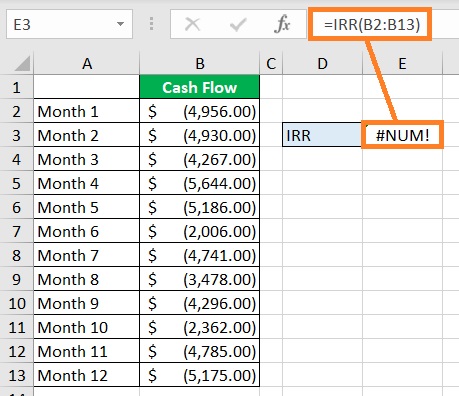Screen dimensions: 459x396
Task: Select row 11 header
Action: [17, 327]
